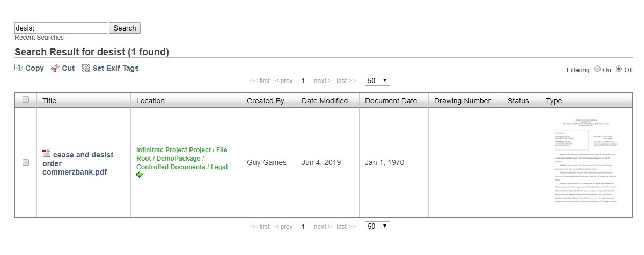Select the Filtering Off radio button
This screenshot has width=644, height=255.
pos(619,70)
